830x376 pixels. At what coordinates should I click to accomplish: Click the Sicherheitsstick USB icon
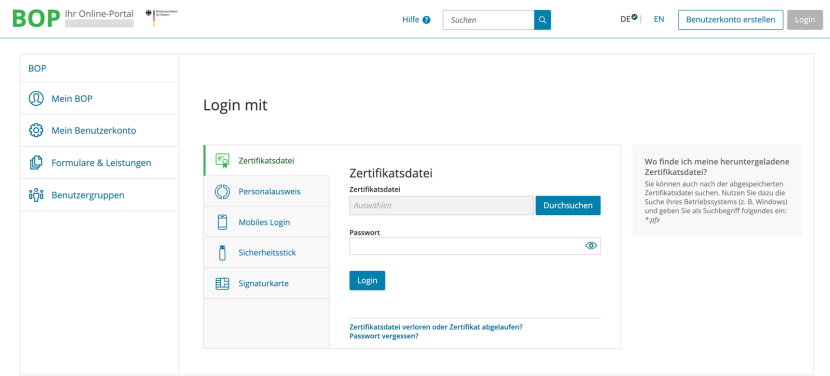pos(222,253)
